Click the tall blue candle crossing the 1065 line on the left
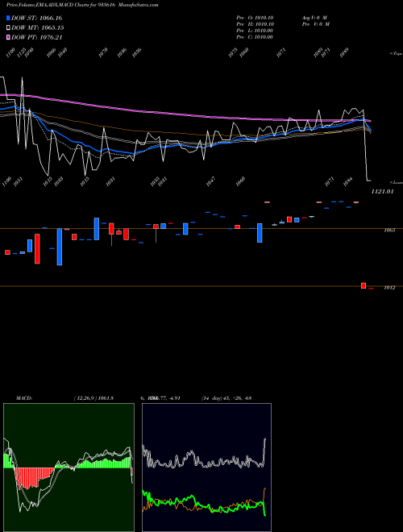This screenshot has width=403, height=532. 60,247
